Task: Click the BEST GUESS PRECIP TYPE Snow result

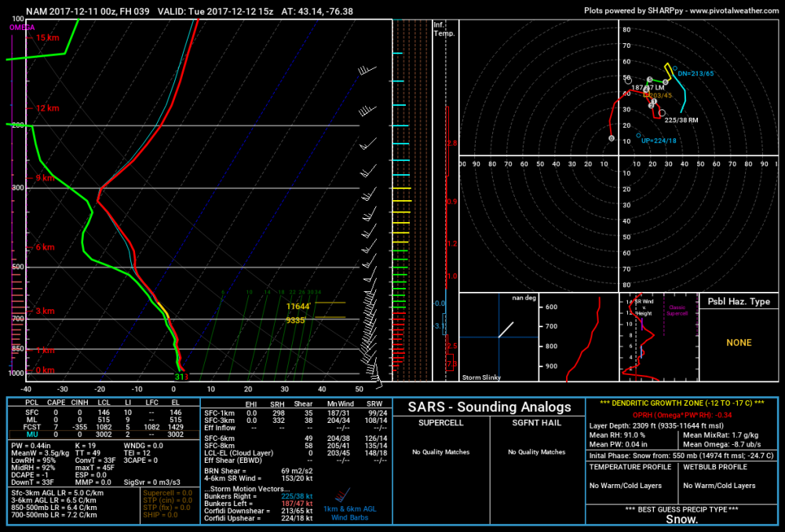Action: pos(681,519)
